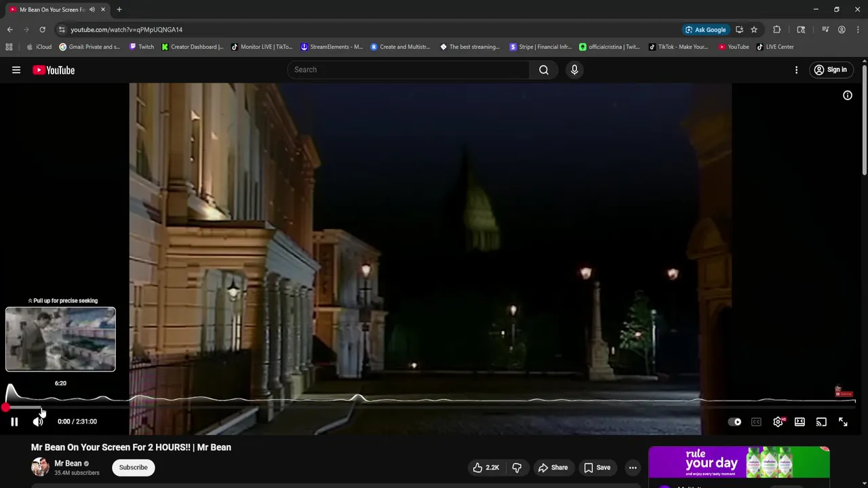This screenshot has width=868, height=488.
Task: Open Chrome apps grid in bookmarks bar
Action: click(x=9, y=47)
